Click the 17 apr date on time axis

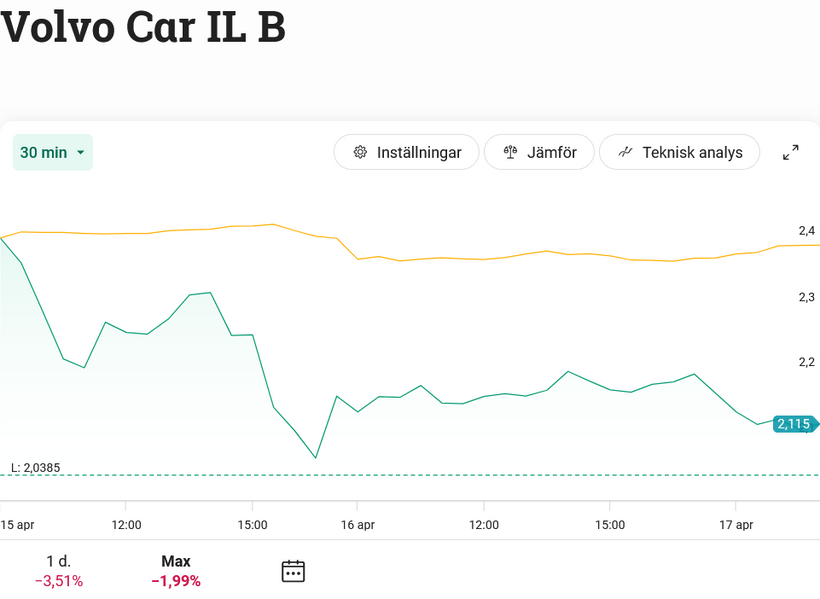736,525
